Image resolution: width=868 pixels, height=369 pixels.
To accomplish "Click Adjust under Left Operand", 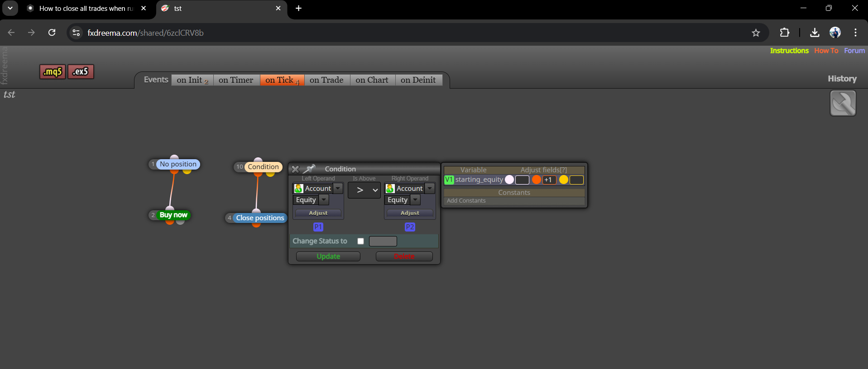I will coord(318,213).
